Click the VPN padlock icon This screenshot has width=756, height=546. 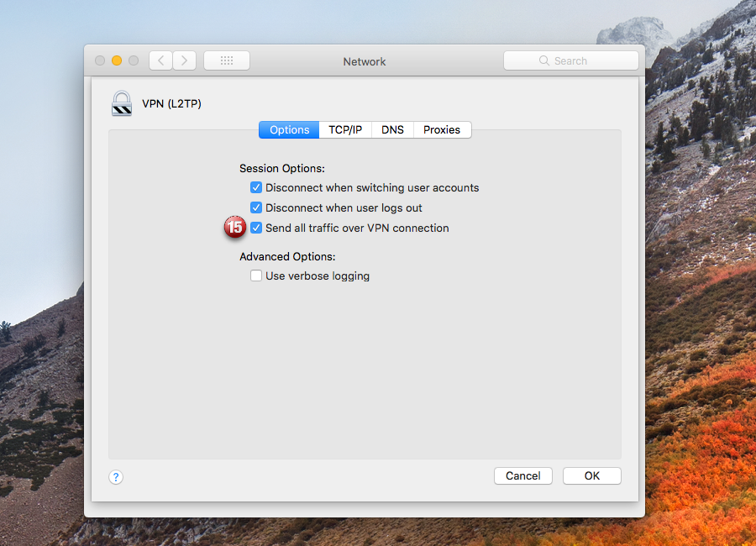pos(122,103)
